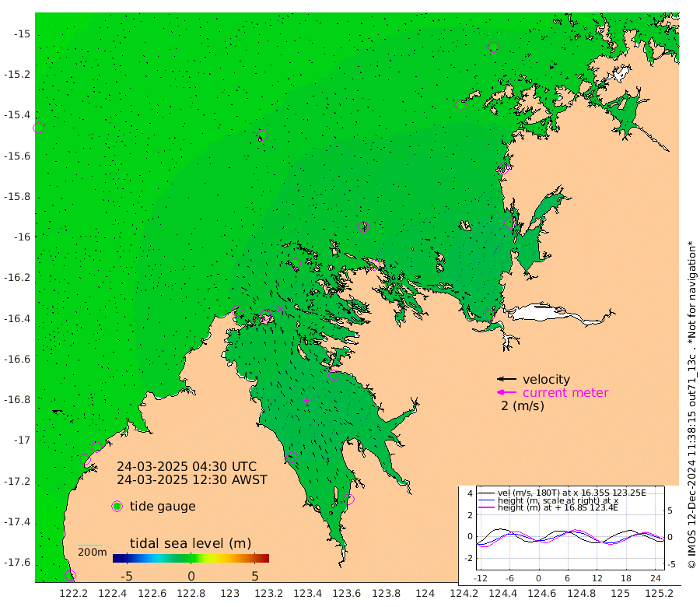Click the -16.4 latitude axis label
Viewport: 700px width, 607px height.
17,318
